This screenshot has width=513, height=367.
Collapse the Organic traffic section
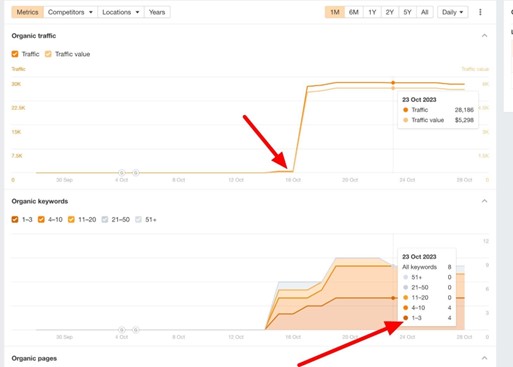484,36
